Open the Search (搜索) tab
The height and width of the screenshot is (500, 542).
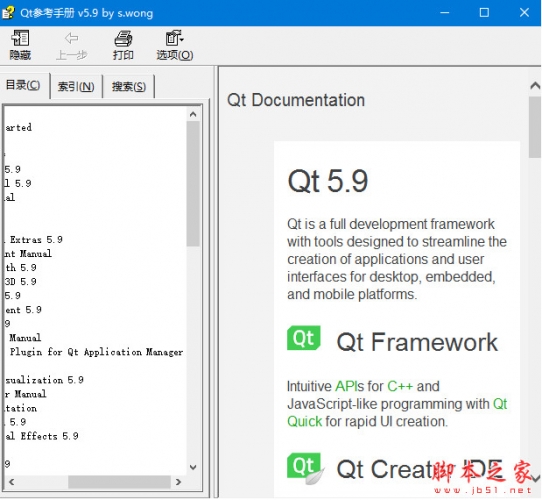pyautogui.click(x=129, y=86)
